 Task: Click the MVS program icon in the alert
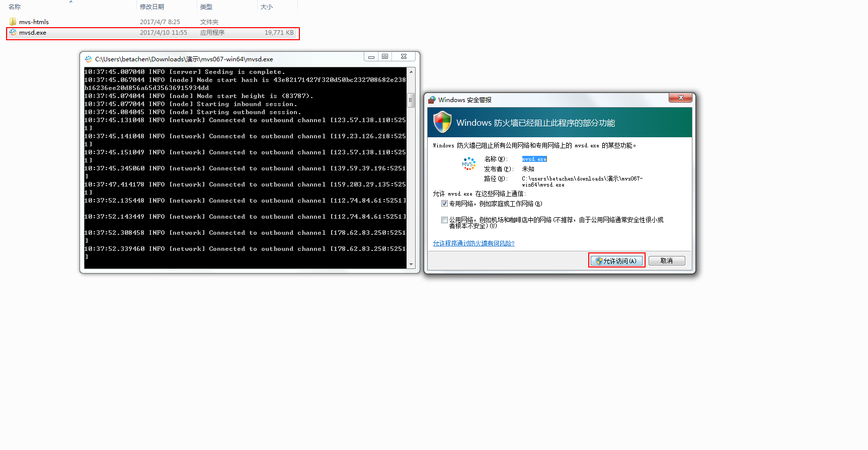point(468,163)
